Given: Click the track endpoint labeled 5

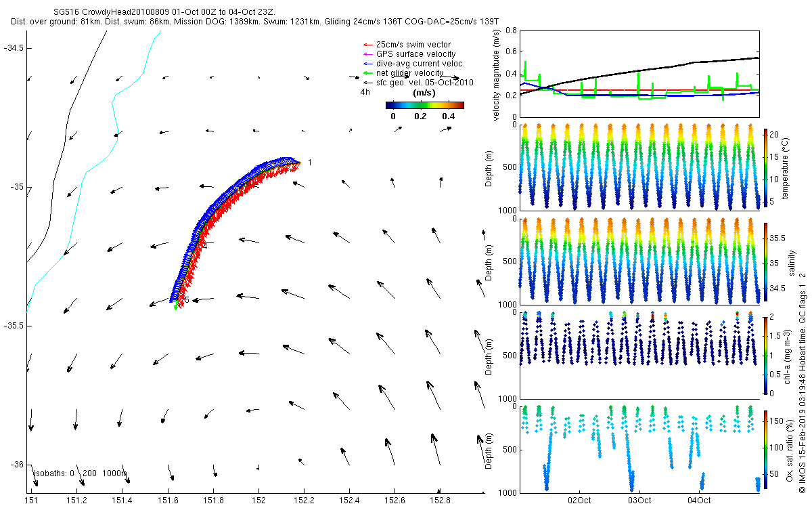Looking at the screenshot, I should click(187, 299).
